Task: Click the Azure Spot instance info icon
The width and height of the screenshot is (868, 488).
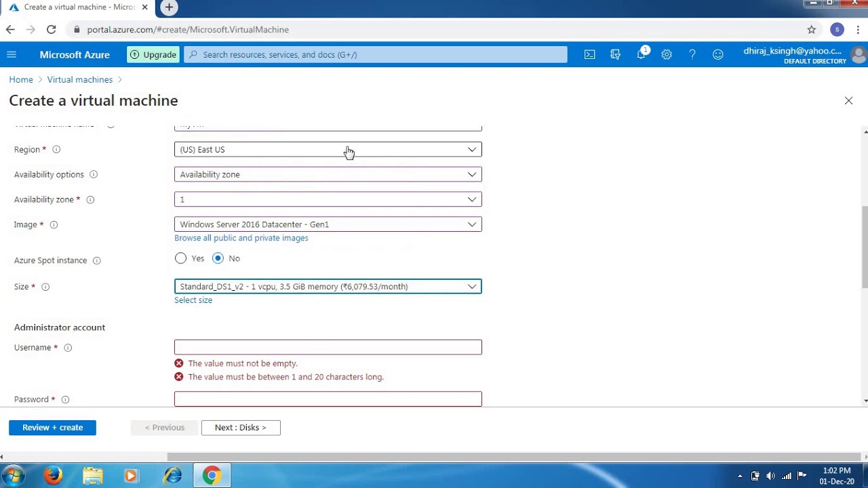Action: [x=96, y=261]
